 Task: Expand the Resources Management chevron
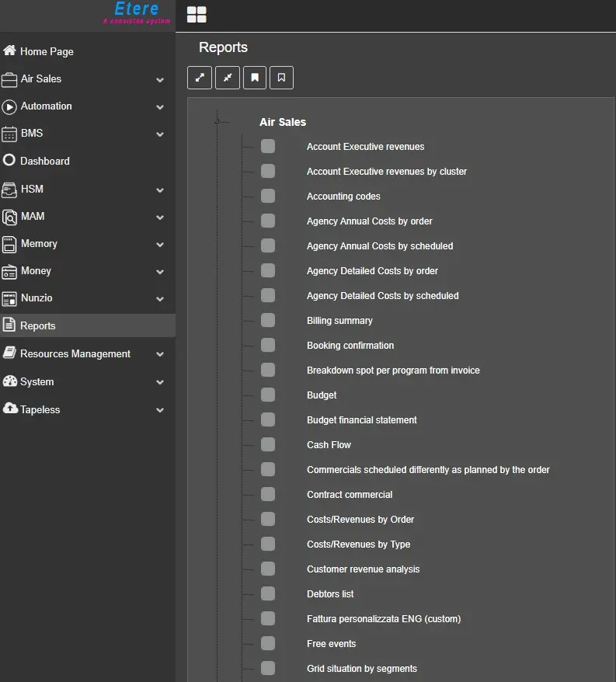click(160, 354)
